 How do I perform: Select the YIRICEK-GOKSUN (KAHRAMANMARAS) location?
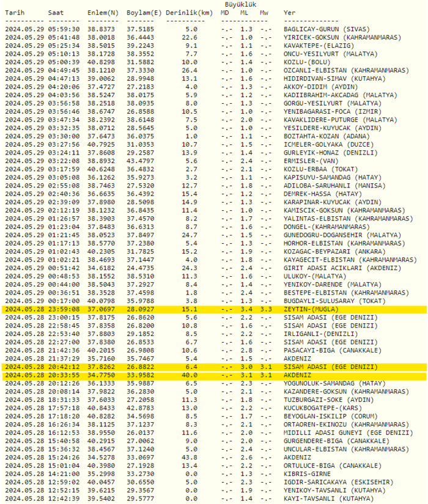(x=342, y=38)
